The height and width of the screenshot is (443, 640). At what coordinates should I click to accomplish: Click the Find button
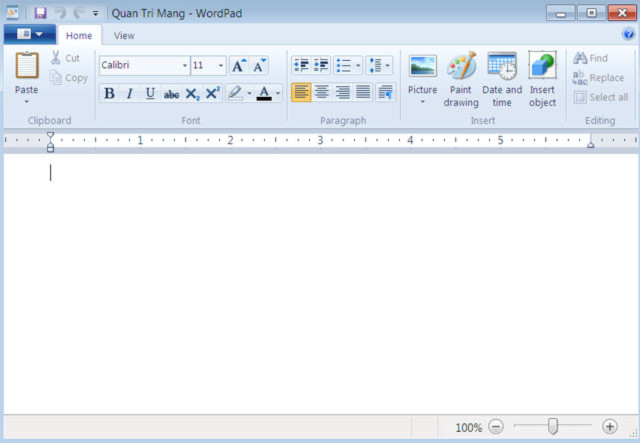tap(590, 58)
